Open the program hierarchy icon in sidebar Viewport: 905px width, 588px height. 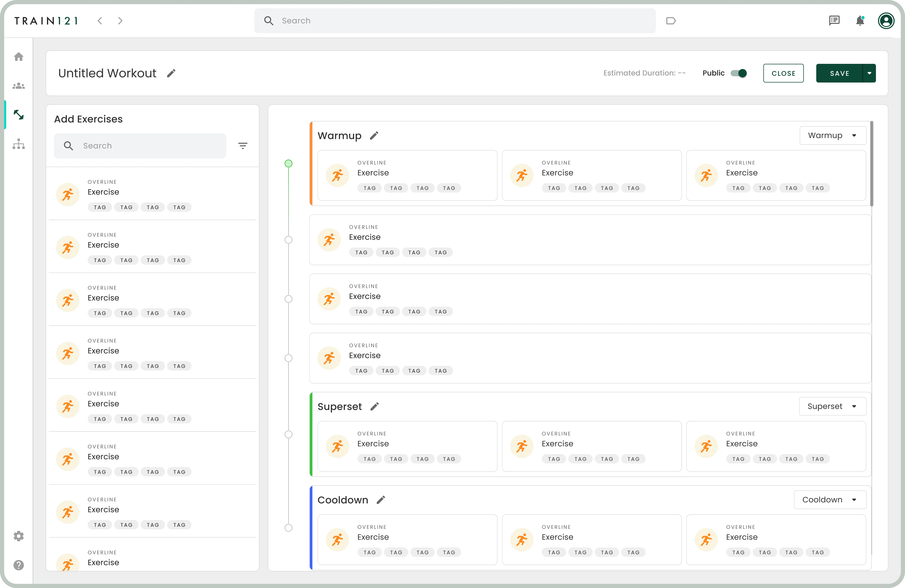coord(19,144)
